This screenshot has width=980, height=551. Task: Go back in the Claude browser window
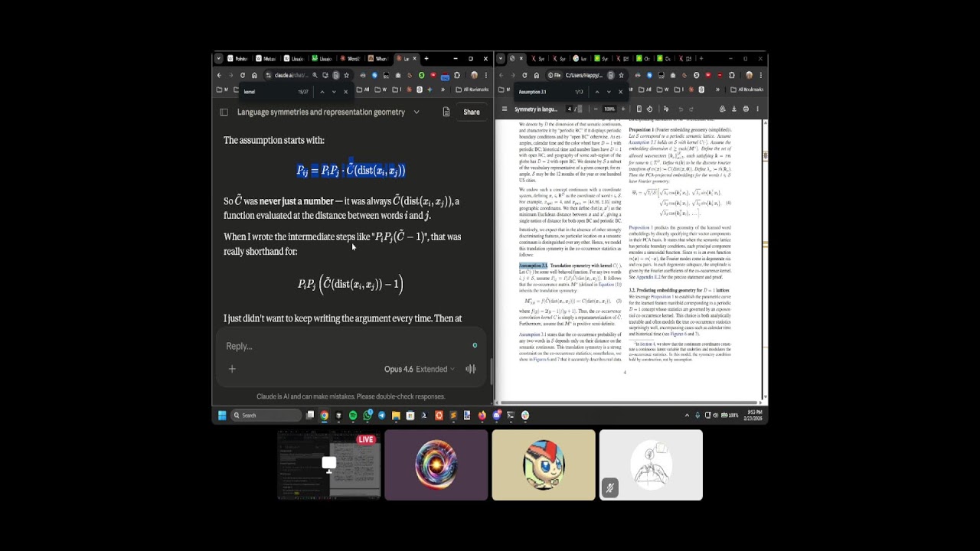(x=219, y=75)
